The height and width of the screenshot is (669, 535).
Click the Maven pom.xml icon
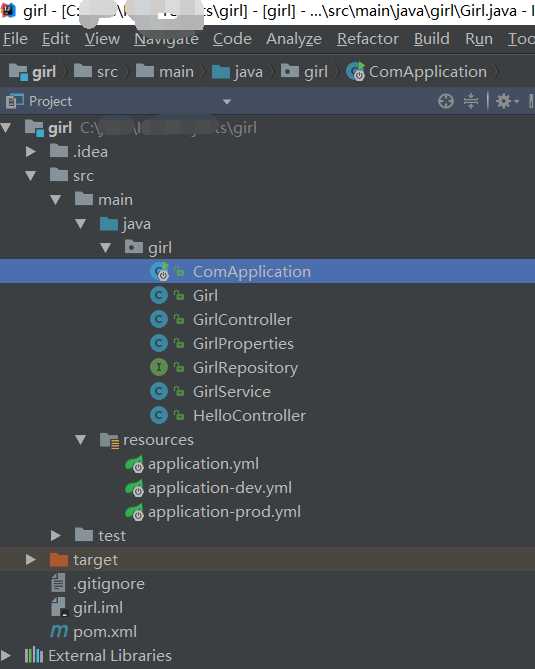pos(59,631)
